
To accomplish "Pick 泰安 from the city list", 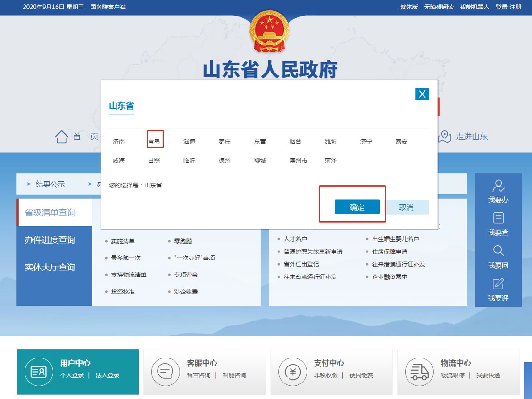I will [402, 141].
